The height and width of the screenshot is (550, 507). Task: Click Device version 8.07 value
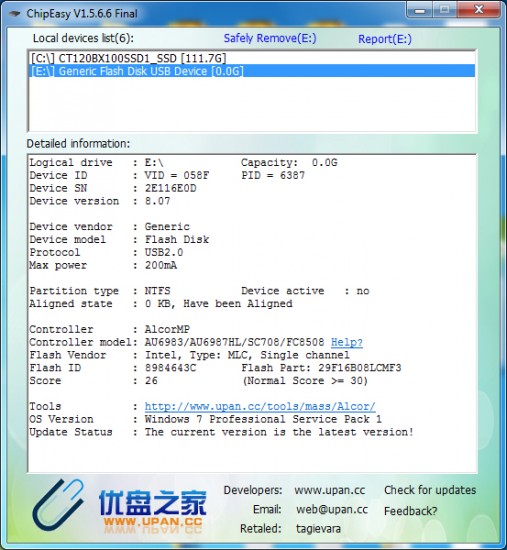click(158, 201)
